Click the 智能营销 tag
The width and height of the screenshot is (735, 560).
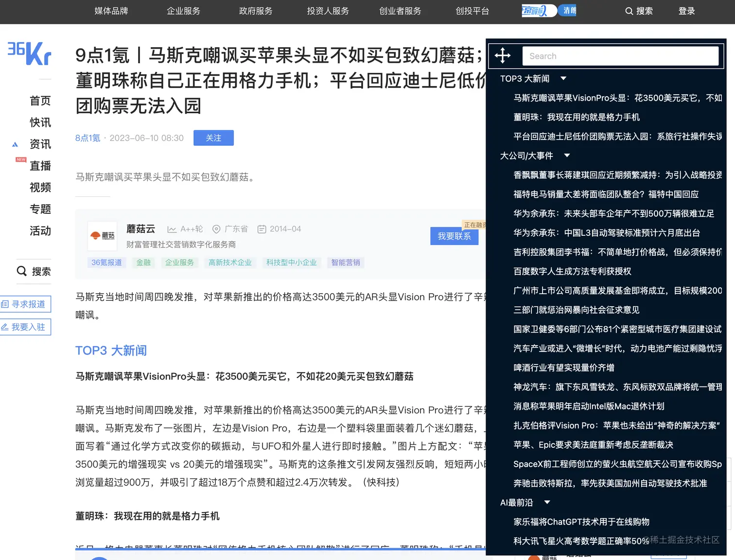point(346,262)
